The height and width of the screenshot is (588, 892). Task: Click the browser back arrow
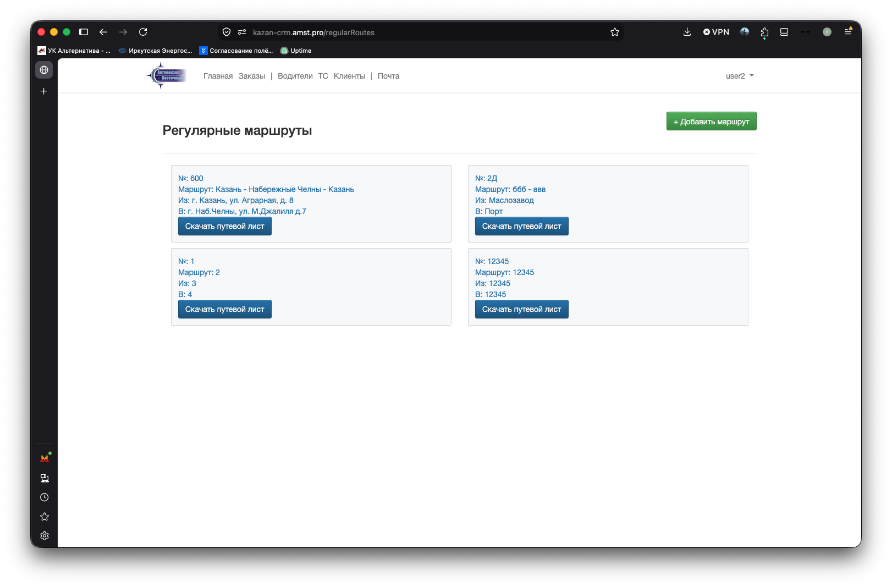[103, 32]
